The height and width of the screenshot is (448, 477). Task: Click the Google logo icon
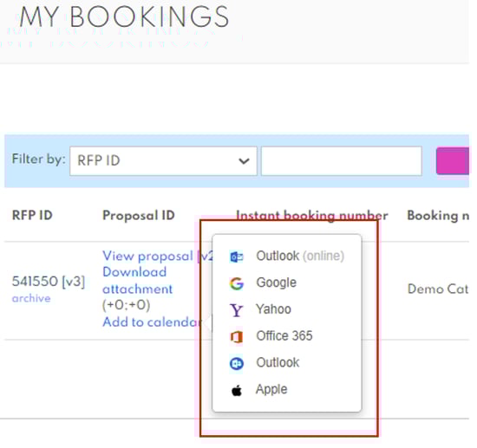pyautogui.click(x=237, y=283)
